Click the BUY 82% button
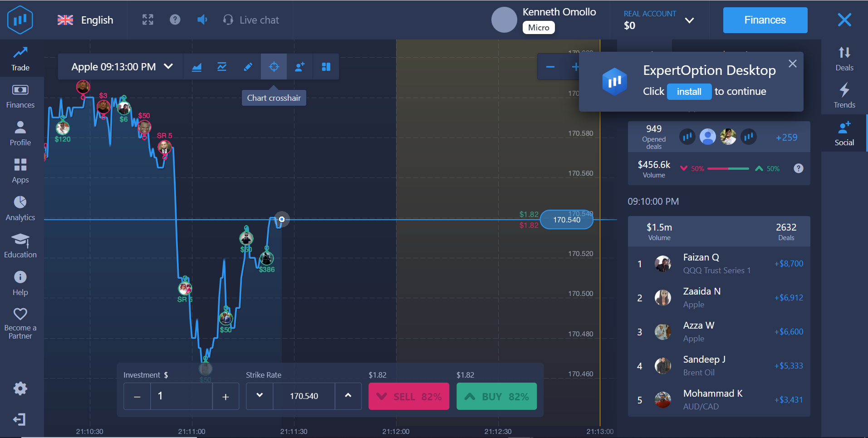The width and height of the screenshot is (868, 438). click(496, 396)
